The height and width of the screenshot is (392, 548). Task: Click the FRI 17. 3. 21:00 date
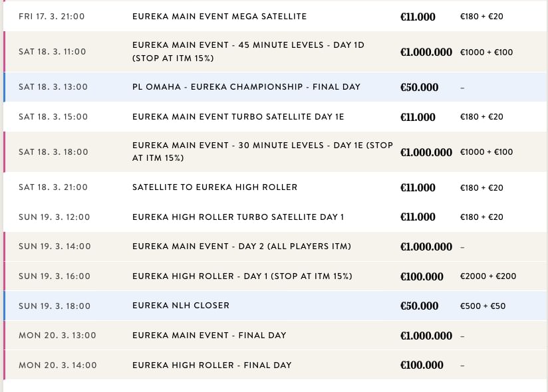[51, 17]
